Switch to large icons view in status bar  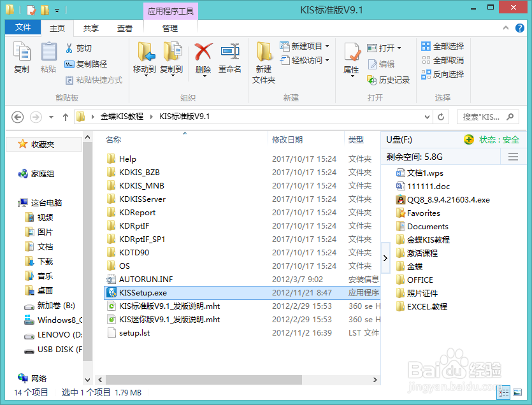tap(517, 392)
